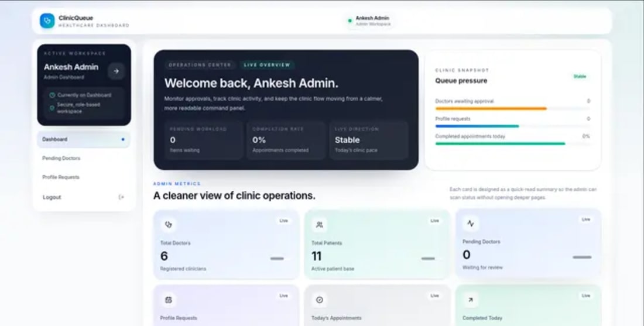
Task: Click the Live badge on Completed Today card
Action: click(586, 296)
